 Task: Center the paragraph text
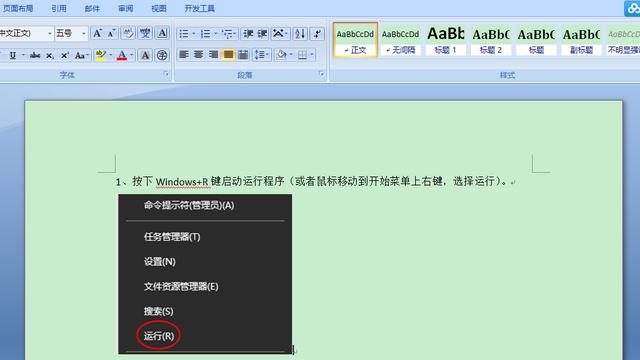coord(198,55)
